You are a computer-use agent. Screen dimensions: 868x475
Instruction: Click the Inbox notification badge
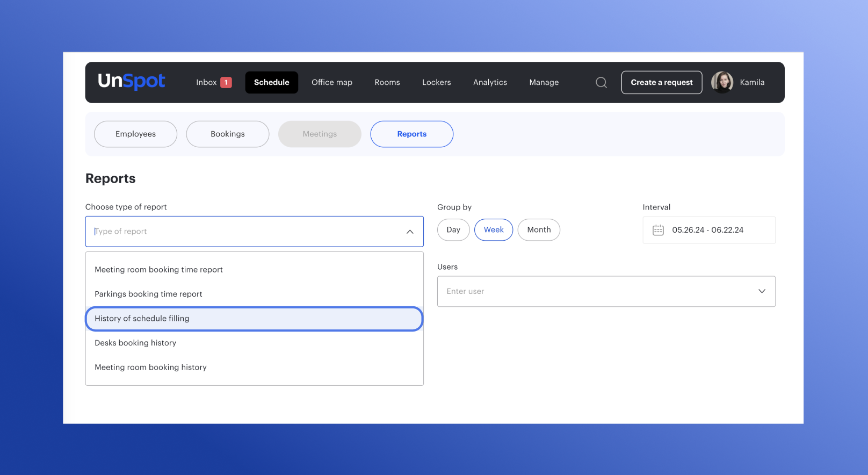pos(226,82)
